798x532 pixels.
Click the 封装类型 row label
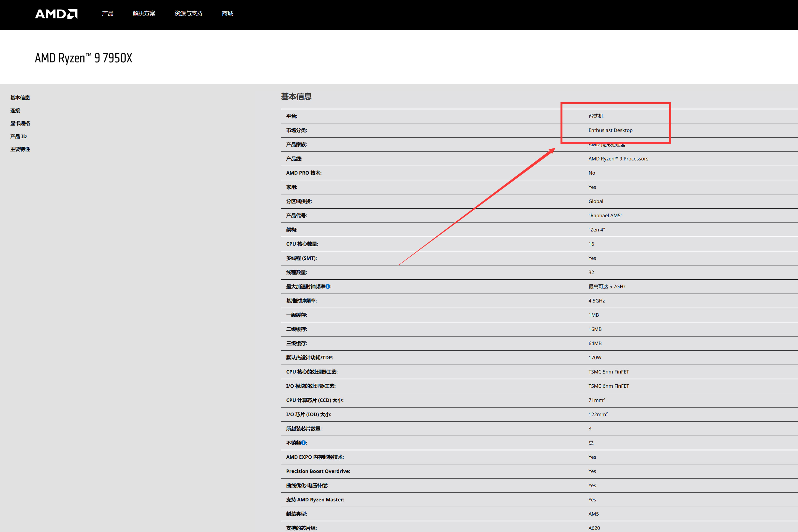coord(297,514)
